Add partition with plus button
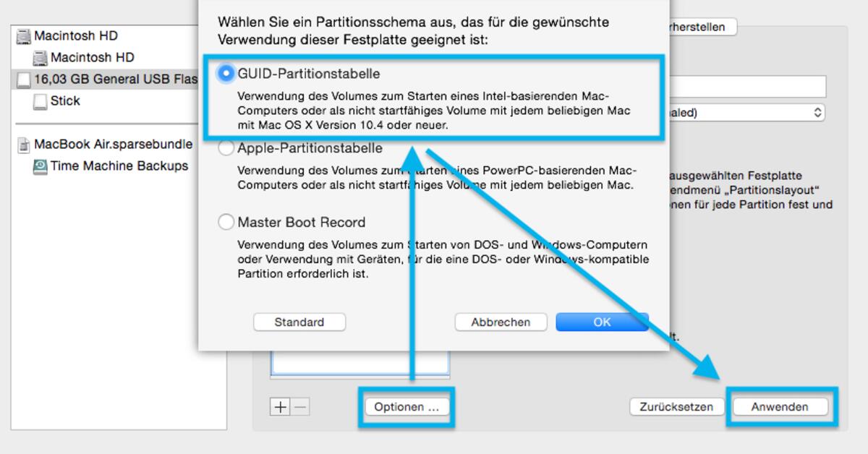 [x=280, y=407]
